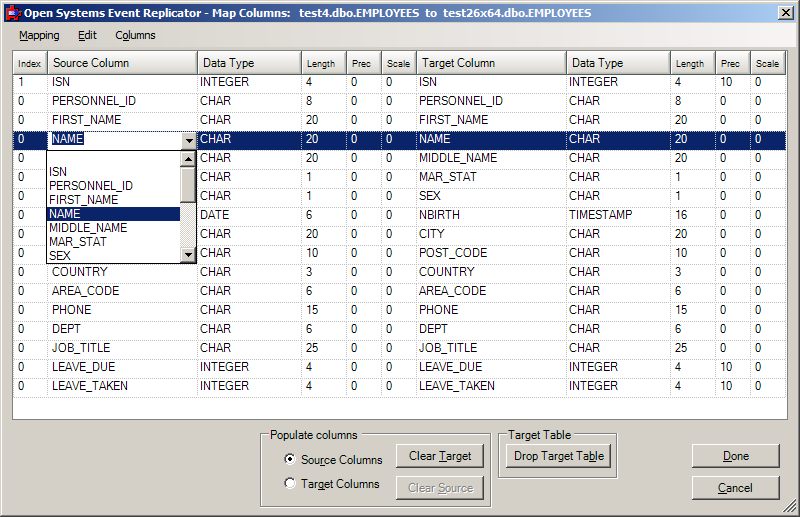Viewport: 800px width, 517px height.
Task: Select the source PHONE cell
Action: point(122,310)
